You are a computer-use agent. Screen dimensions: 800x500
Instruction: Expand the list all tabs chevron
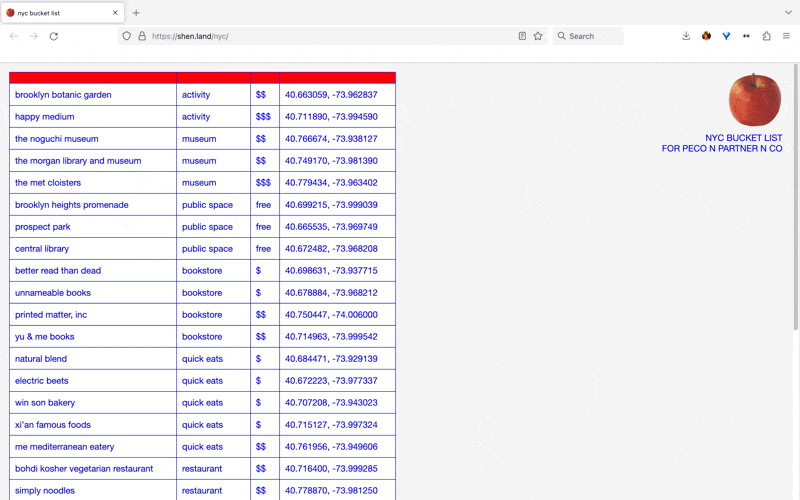point(787,13)
